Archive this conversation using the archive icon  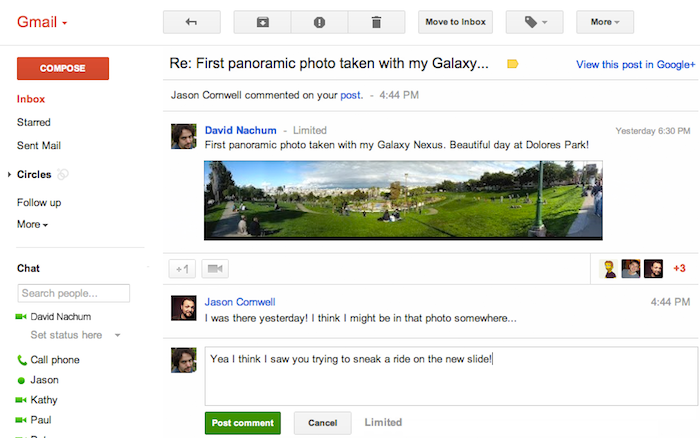[263, 21]
